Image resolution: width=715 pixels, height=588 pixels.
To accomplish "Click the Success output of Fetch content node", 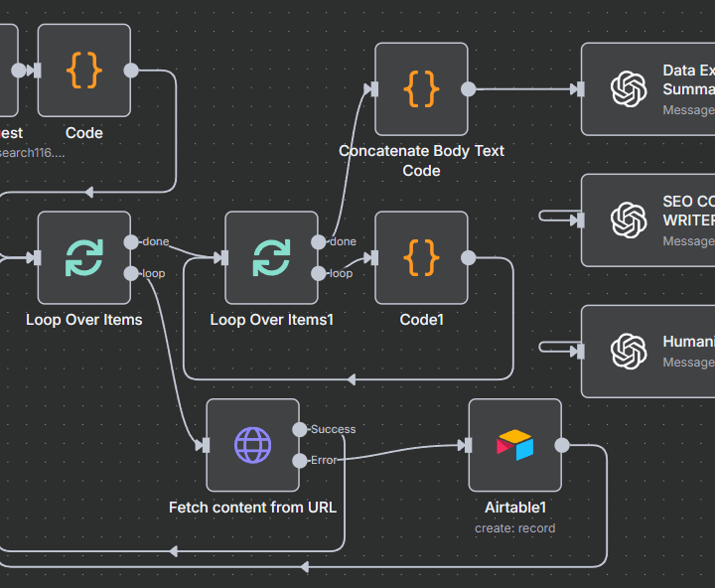I will 300,429.
